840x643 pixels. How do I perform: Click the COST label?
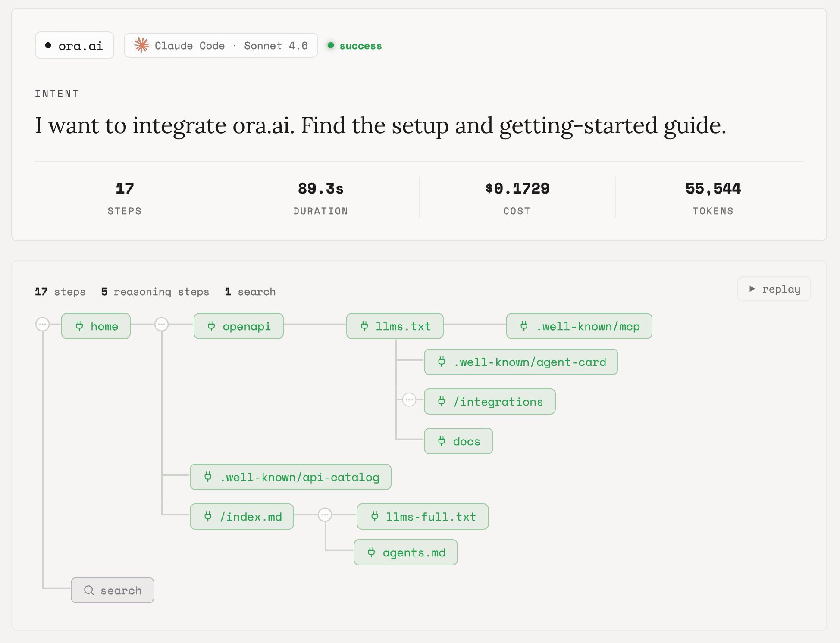click(x=517, y=211)
